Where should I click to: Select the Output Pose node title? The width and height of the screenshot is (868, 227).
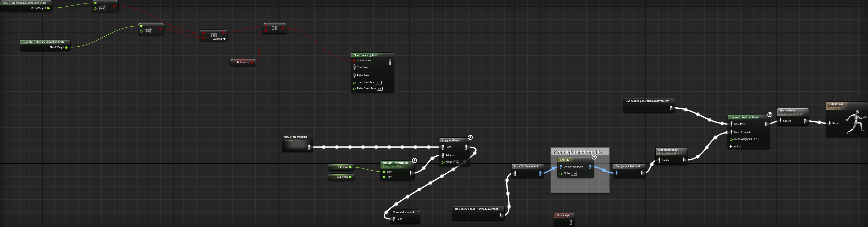(836, 104)
